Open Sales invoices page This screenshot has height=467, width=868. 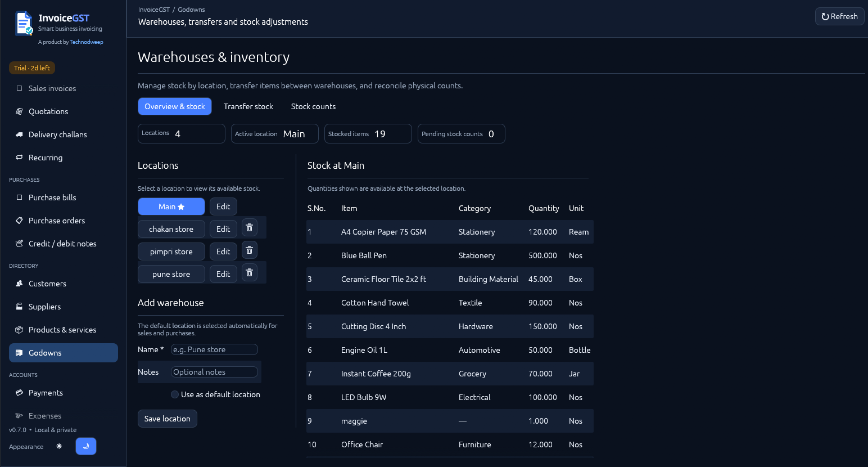64,88
